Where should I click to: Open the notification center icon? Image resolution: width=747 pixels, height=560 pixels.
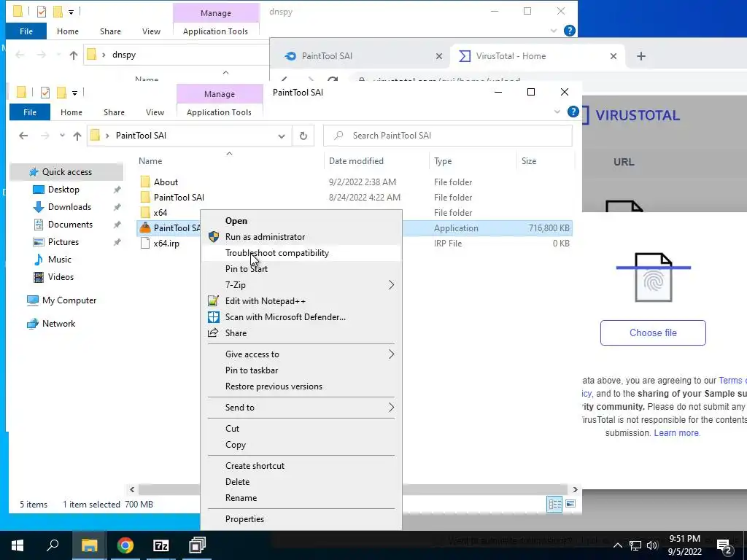point(724,545)
